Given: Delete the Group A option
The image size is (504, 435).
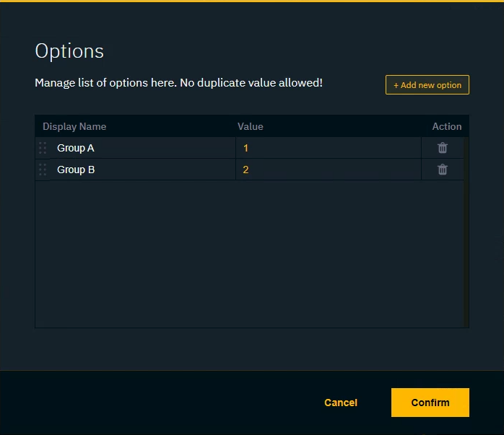Looking at the screenshot, I should point(442,148).
